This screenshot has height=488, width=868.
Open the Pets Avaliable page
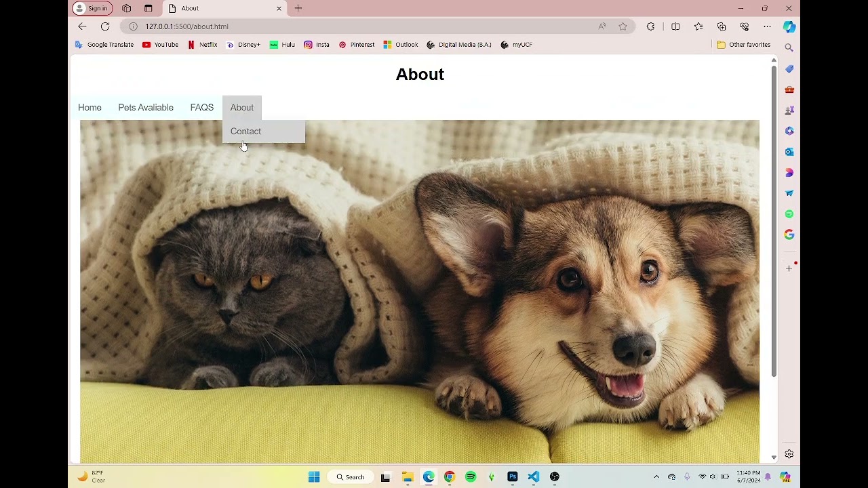[x=146, y=108]
